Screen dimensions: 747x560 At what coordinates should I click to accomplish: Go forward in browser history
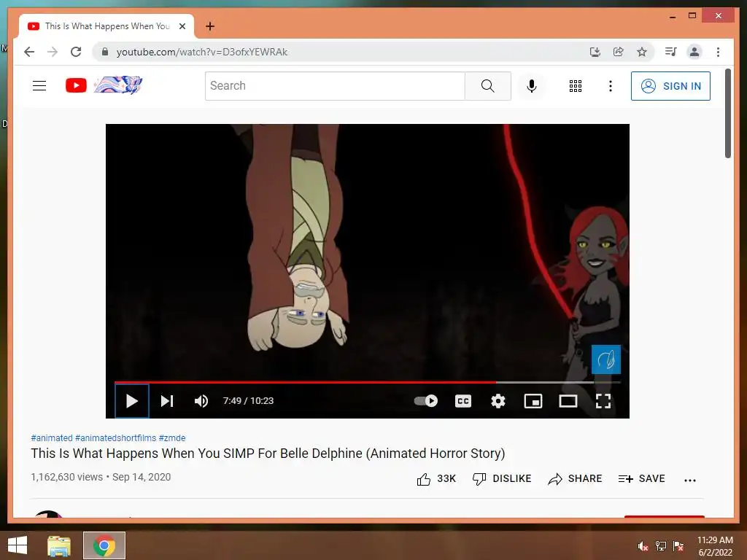(53, 52)
